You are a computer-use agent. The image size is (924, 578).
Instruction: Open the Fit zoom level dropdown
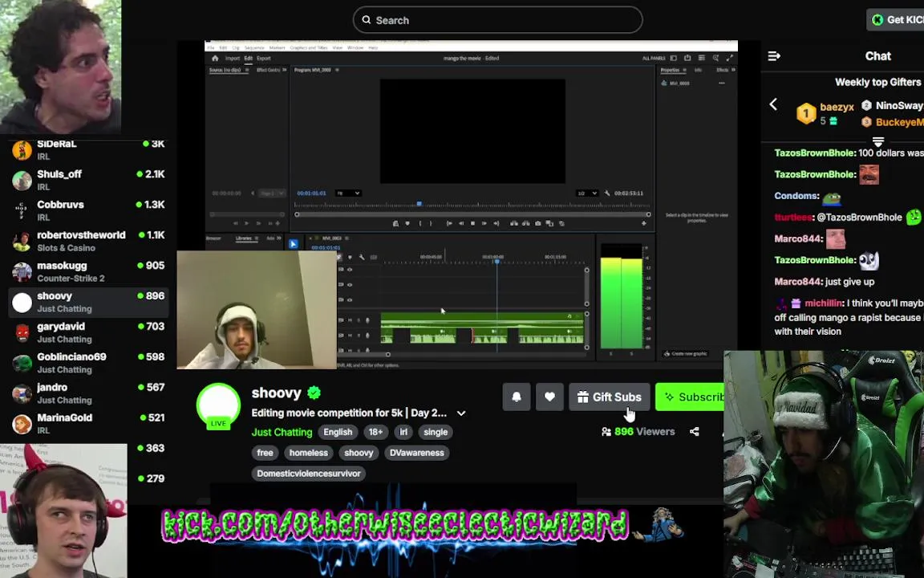tap(348, 193)
